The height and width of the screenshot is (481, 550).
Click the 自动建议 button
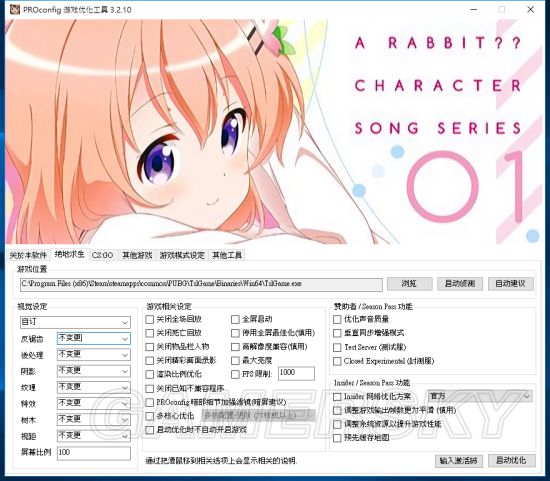click(511, 284)
